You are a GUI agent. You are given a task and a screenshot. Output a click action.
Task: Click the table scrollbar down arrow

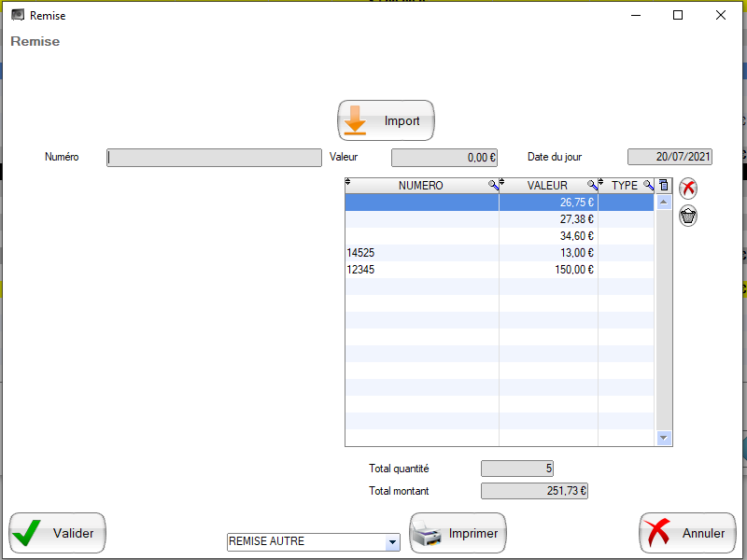pyautogui.click(x=664, y=437)
